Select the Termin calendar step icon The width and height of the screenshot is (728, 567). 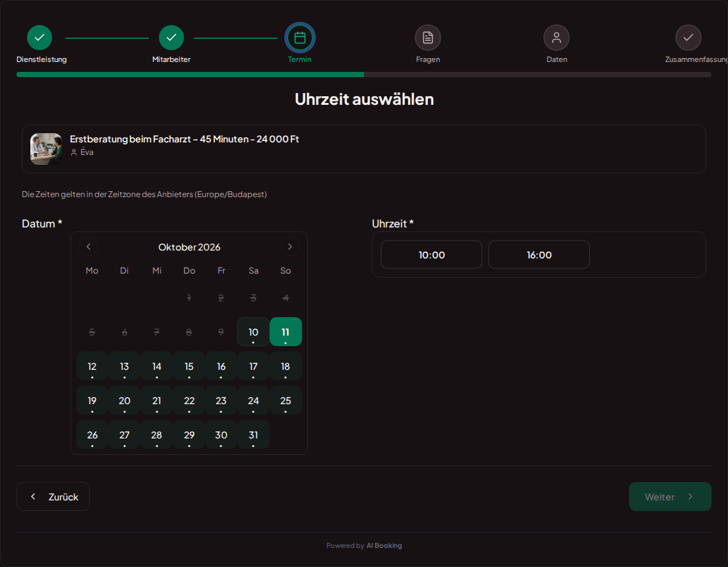pos(300,38)
